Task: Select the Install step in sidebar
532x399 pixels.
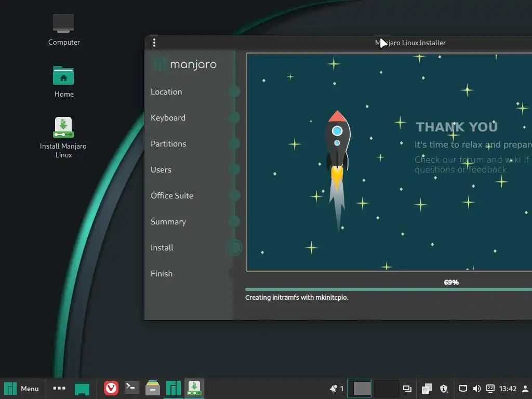Action: (162, 248)
